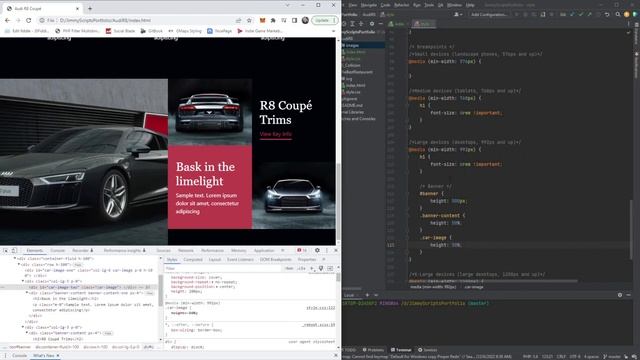Open the Event Listeners tab

pos(240,259)
